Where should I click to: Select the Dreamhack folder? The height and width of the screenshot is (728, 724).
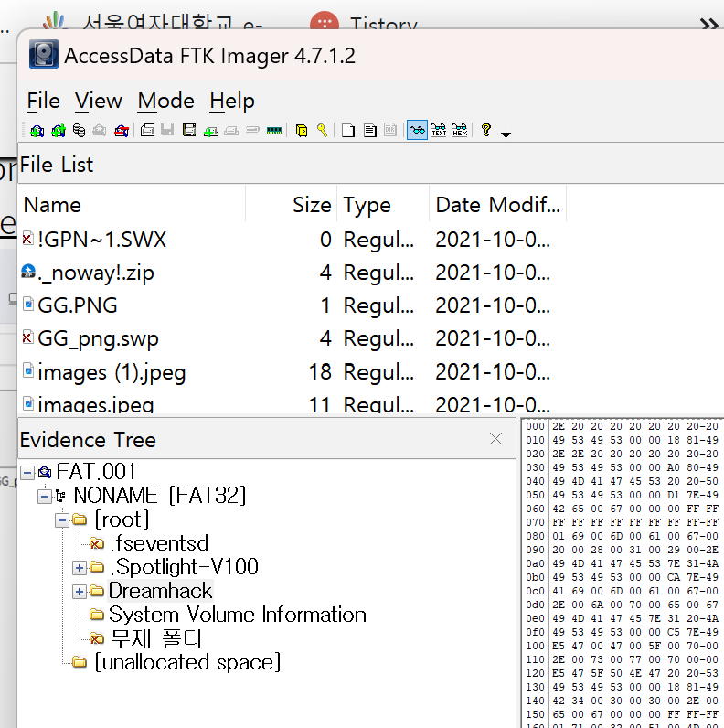click(160, 591)
